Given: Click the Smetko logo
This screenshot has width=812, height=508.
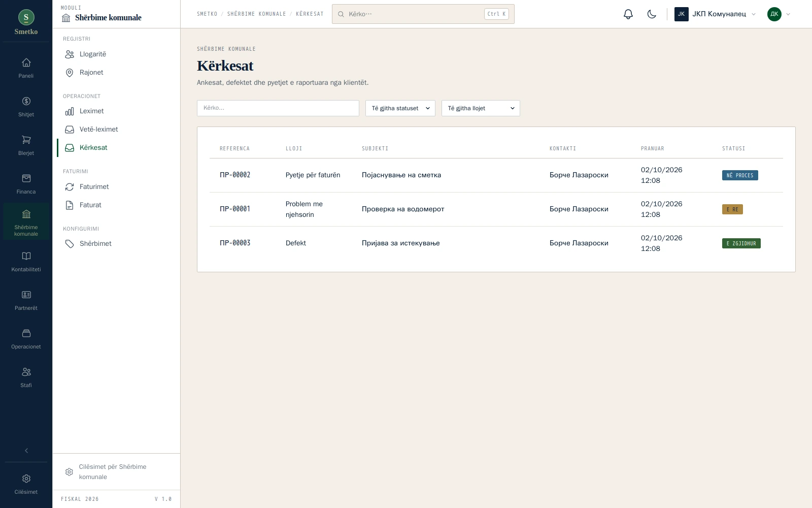Looking at the screenshot, I should pyautogui.click(x=26, y=22).
